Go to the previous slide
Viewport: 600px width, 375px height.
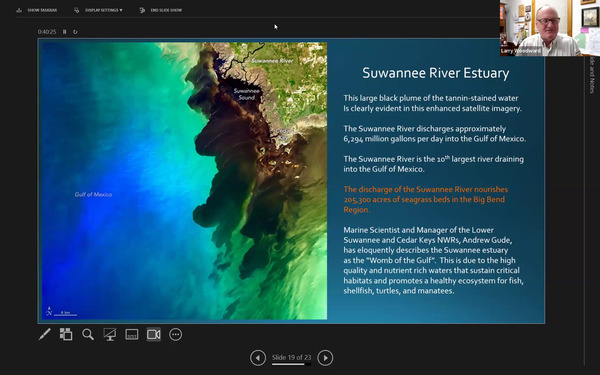(258, 358)
